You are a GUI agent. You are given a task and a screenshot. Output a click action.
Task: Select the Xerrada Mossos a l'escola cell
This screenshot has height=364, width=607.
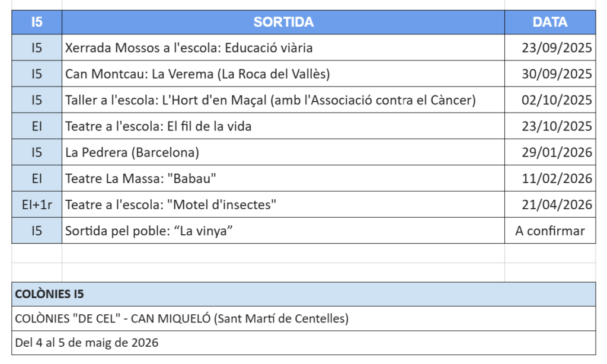pos(189,48)
